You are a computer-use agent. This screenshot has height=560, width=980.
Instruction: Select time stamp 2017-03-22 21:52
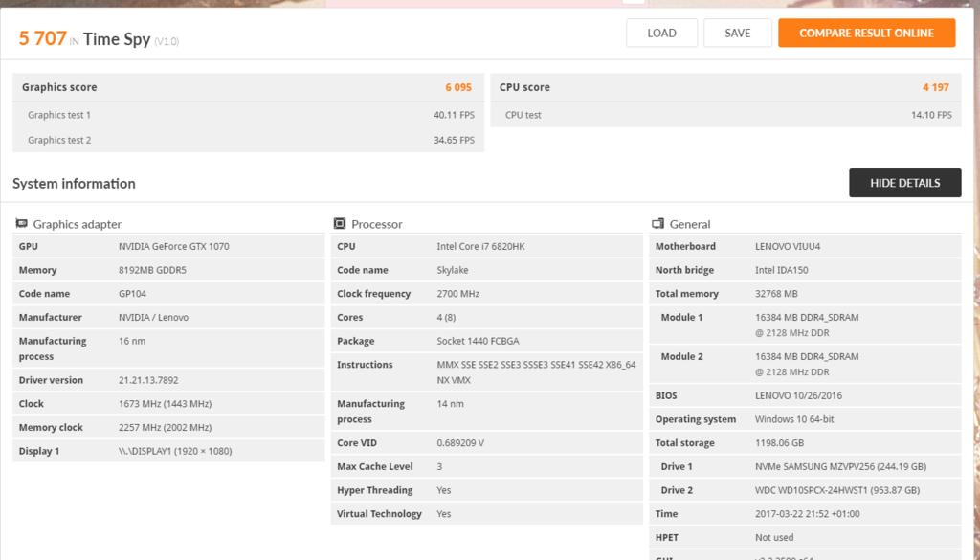807,514
